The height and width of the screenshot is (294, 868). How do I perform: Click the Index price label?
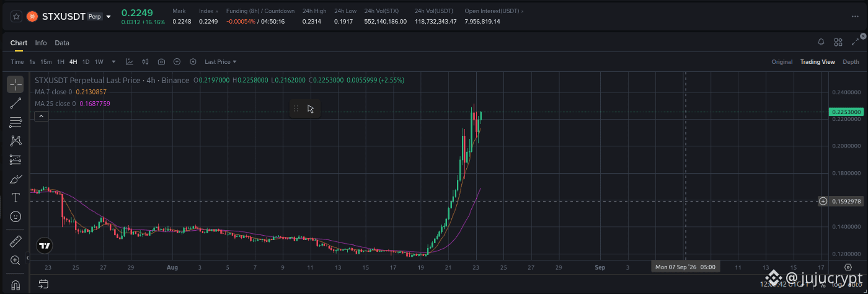[206, 11]
